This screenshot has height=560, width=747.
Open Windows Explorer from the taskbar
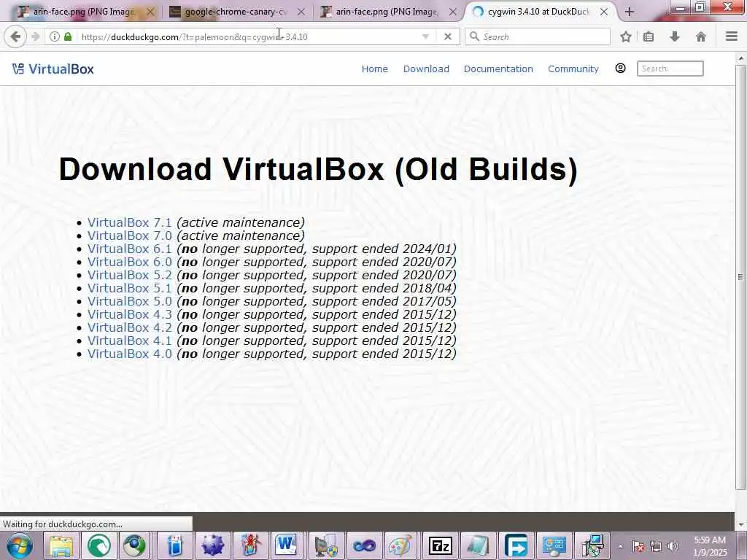click(61, 545)
